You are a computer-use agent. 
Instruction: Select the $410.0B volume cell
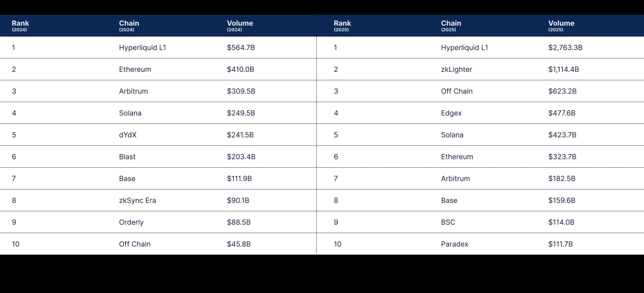point(240,69)
